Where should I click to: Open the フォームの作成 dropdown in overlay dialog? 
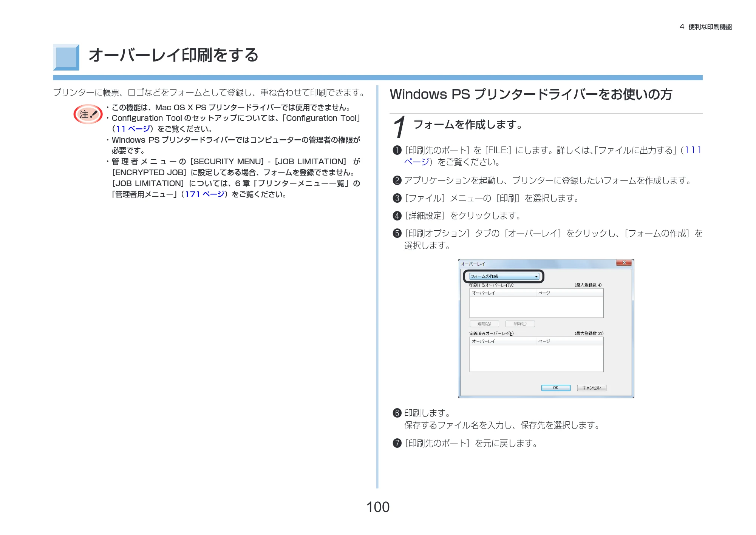pyautogui.click(x=504, y=276)
